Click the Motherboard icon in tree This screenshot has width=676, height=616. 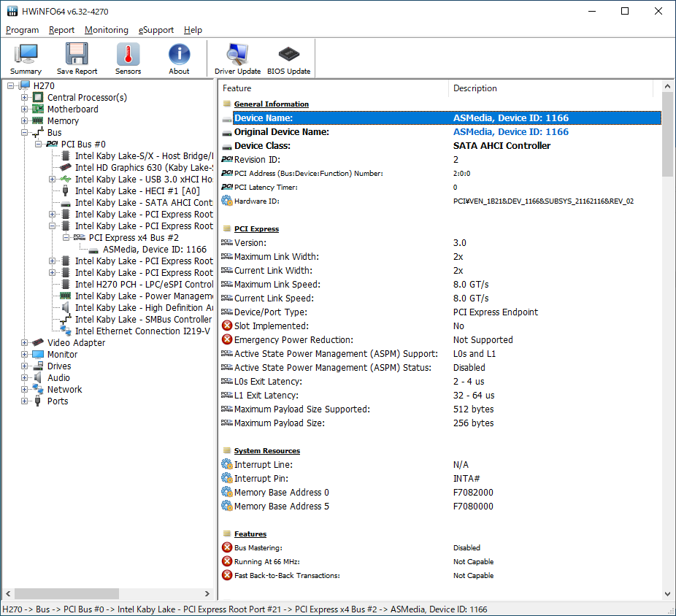tap(38, 109)
